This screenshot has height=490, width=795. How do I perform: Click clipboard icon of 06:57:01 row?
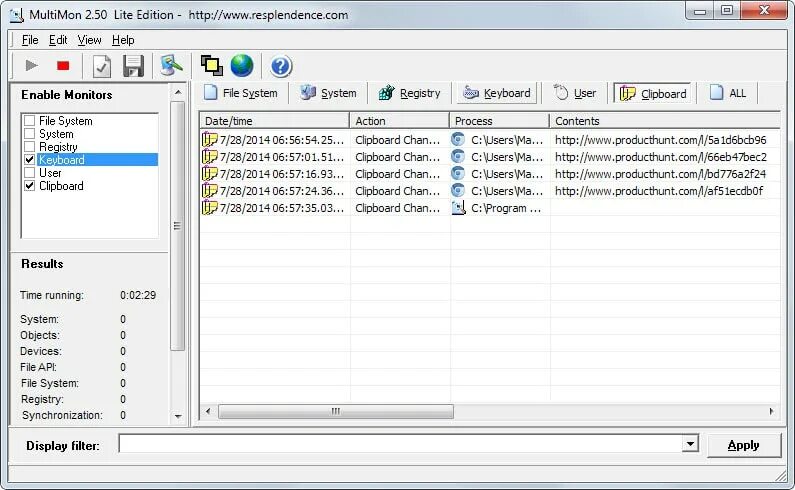[x=209, y=157]
